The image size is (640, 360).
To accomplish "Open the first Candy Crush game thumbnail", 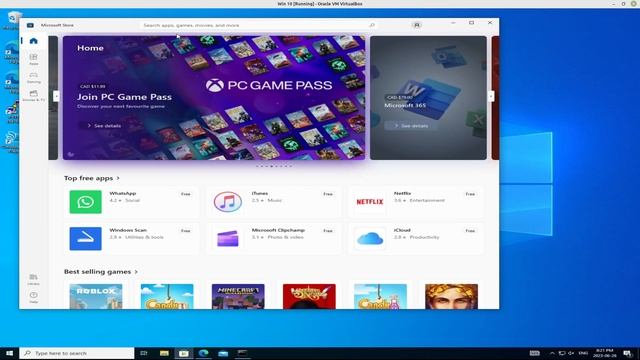I will point(167,296).
